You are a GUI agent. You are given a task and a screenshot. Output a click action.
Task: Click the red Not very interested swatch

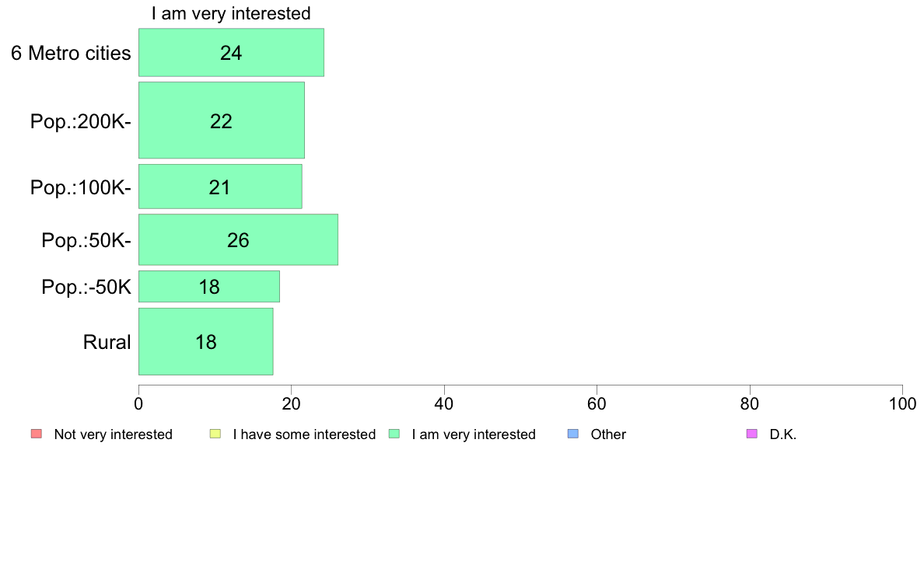tap(37, 434)
